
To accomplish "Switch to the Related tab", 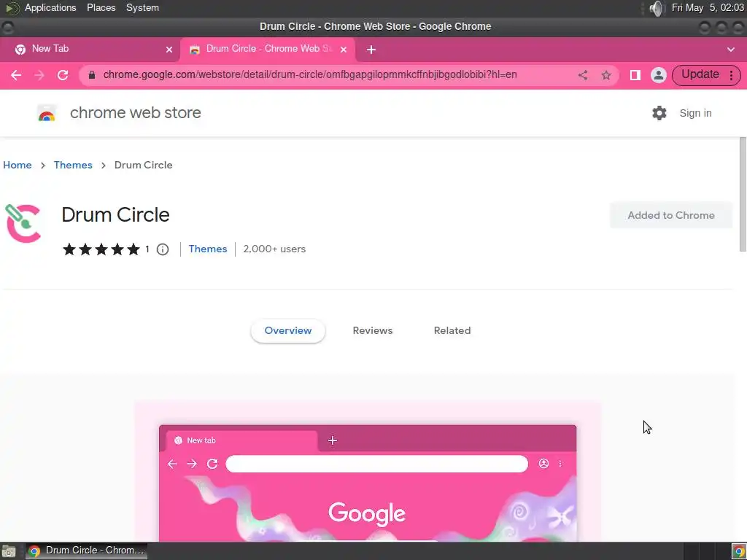I will coord(452,330).
